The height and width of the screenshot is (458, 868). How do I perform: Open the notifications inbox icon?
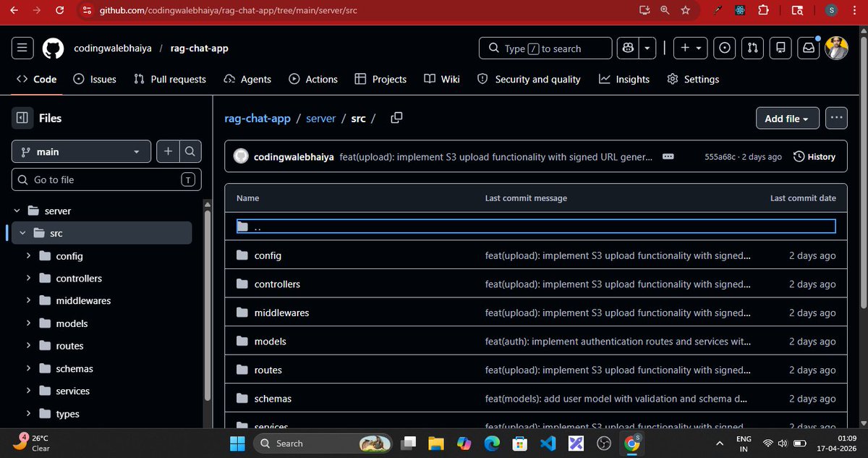pos(808,48)
